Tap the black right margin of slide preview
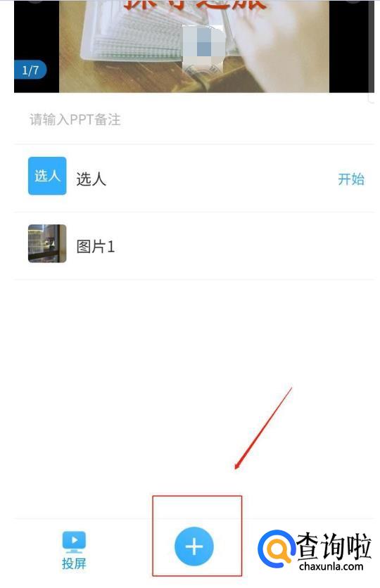380x588 pixels. [x=348, y=46]
